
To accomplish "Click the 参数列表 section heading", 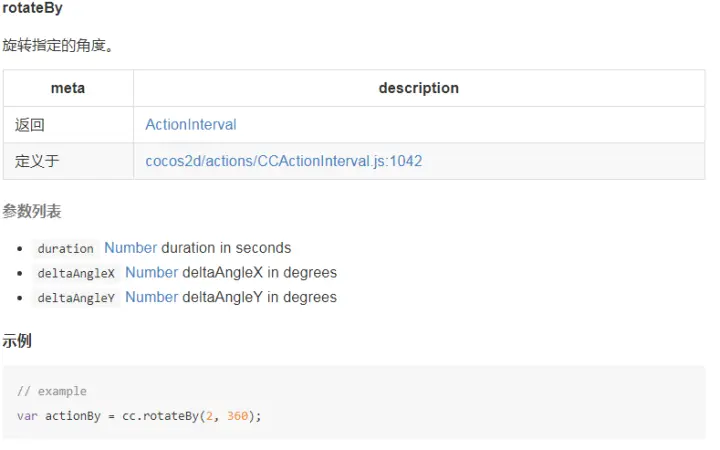I will pyautogui.click(x=32, y=211).
